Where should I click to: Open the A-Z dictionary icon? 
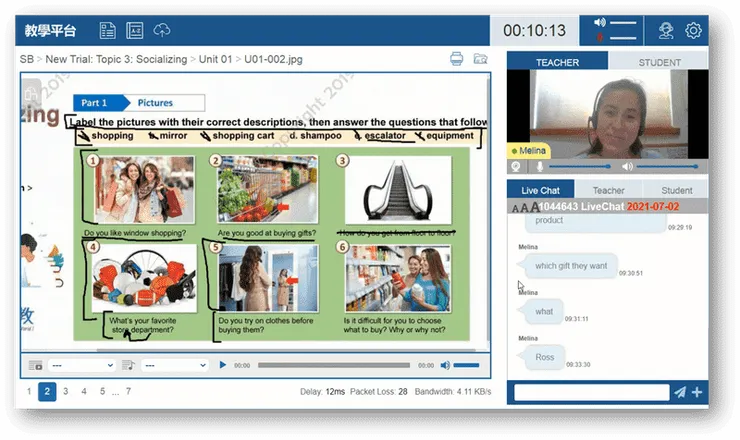(x=135, y=31)
